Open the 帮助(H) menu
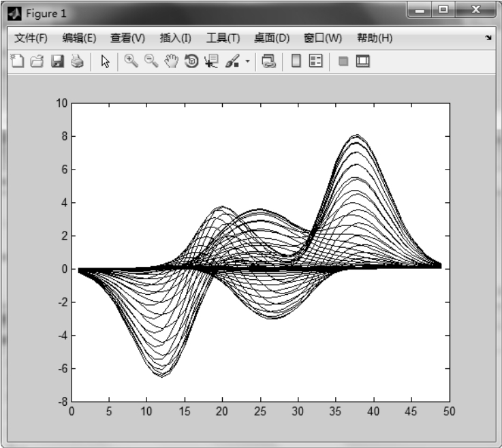Screen dimensions: 502x448 (x=375, y=38)
